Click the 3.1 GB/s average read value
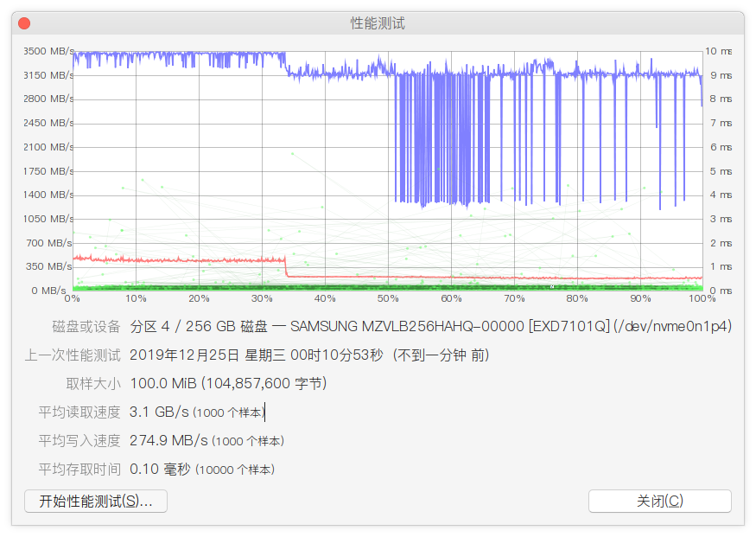The height and width of the screenshot is (537, 756). click(x=159, y=412)
